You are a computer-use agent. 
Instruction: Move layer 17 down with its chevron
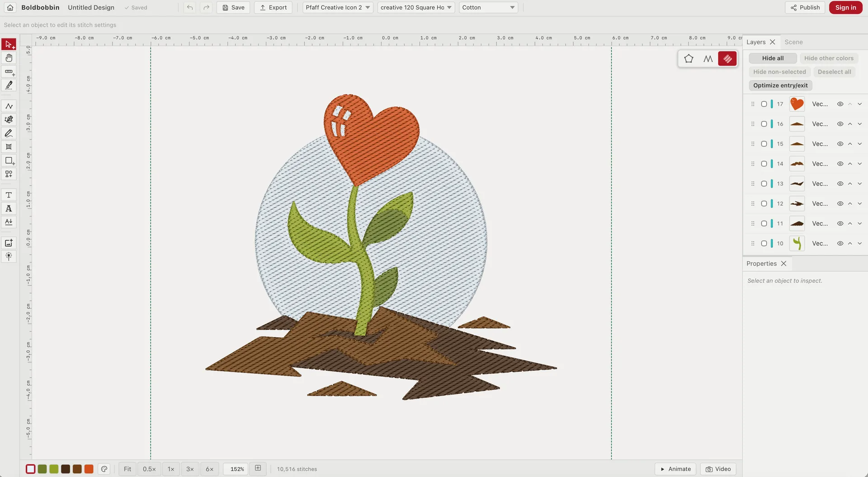point(859,104)
